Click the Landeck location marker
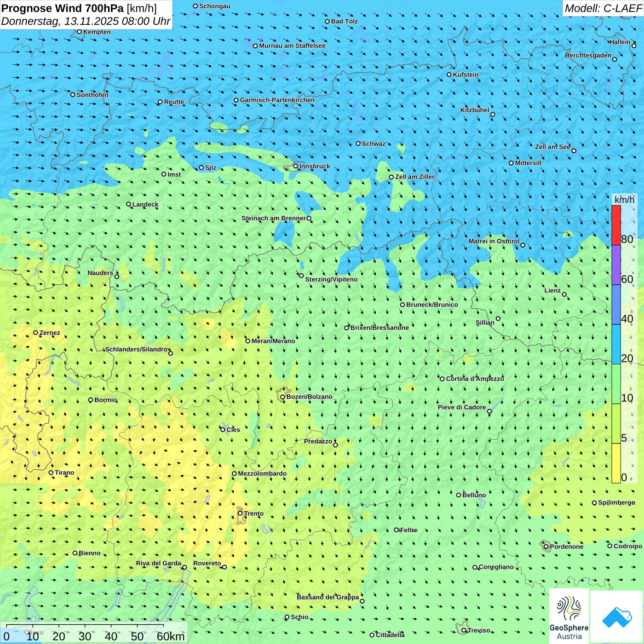 pos(129,204)
